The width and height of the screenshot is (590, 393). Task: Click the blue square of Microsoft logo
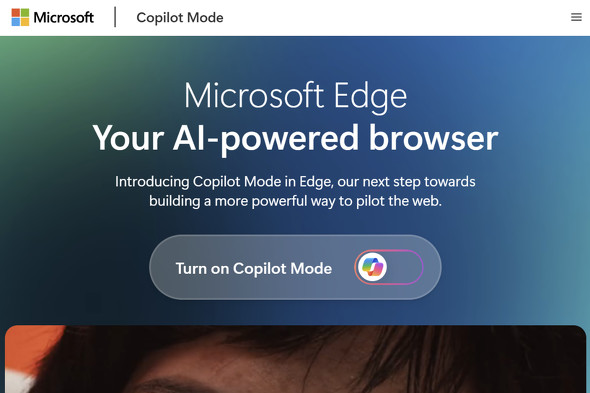pyautogui.click(x=16, y=22)
